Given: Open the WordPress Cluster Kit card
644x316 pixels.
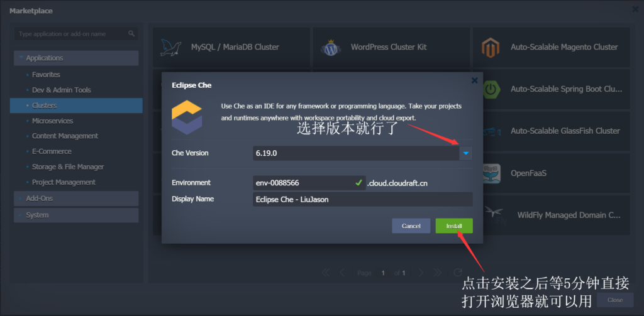Looking at the screenshot, I should [391, 47].
